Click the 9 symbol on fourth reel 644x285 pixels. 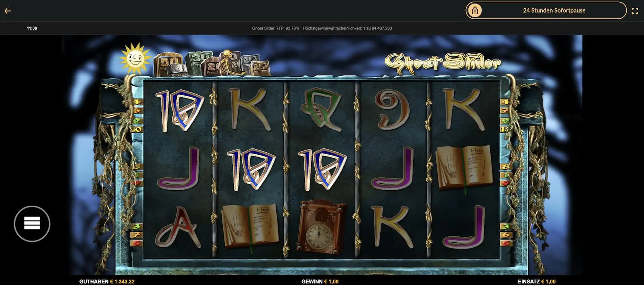(x=391, y=109)
